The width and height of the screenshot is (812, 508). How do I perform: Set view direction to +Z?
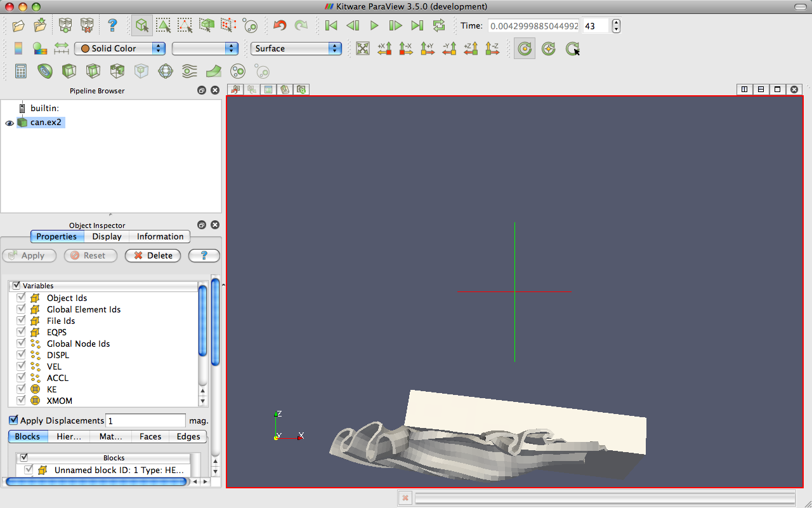tap(471, 48)
